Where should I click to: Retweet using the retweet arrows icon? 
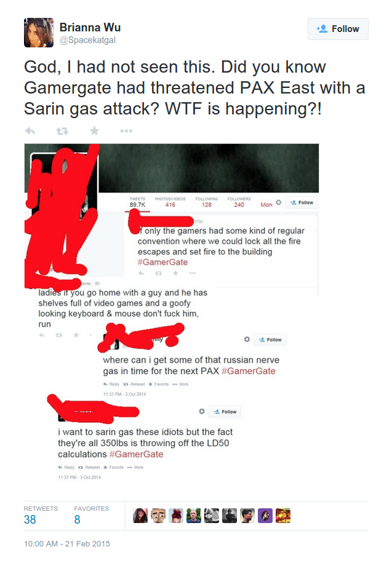point(62,131)
